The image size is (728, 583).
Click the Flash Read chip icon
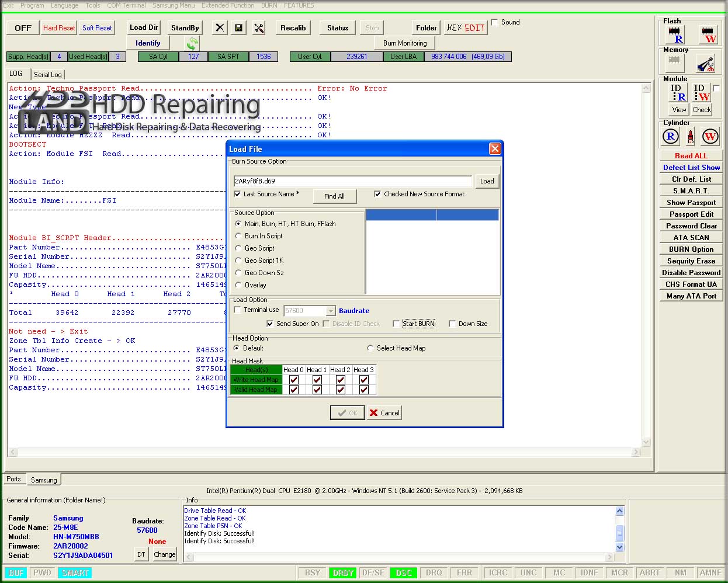click(675, 34)
